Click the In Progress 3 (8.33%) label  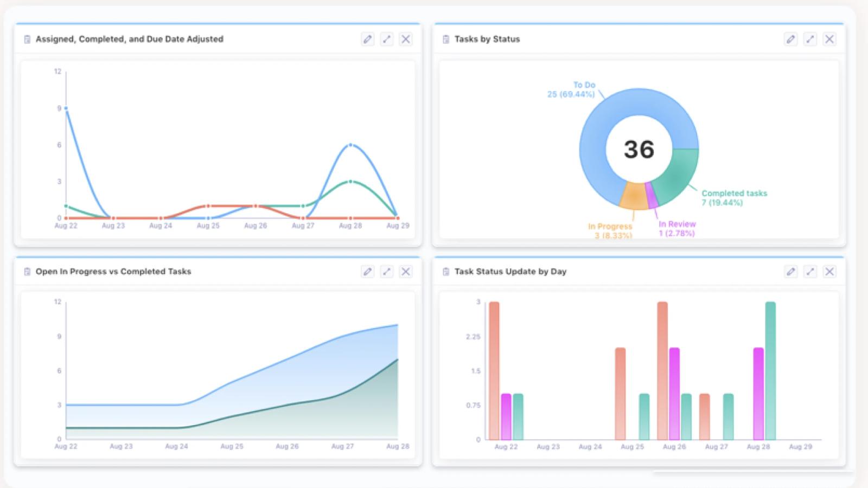tap(610, 231)
